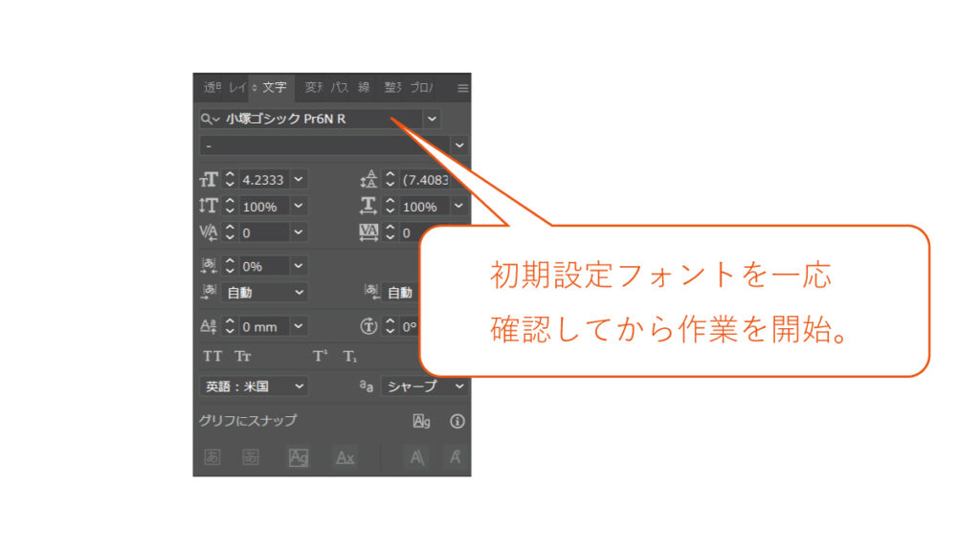Open the baseline shift 0 mm dropdown
This screenshot has width=980, height=551.
(299, 326)
